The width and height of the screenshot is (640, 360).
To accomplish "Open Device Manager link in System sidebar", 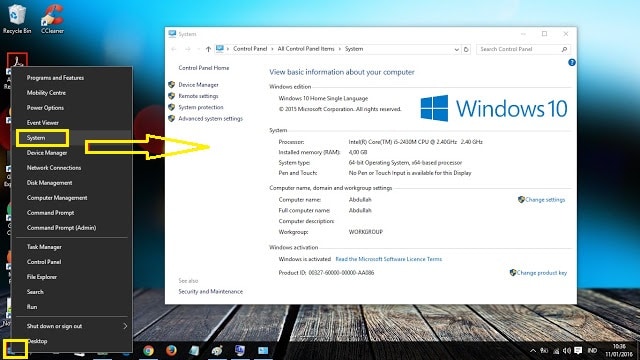I will [198, 84].
